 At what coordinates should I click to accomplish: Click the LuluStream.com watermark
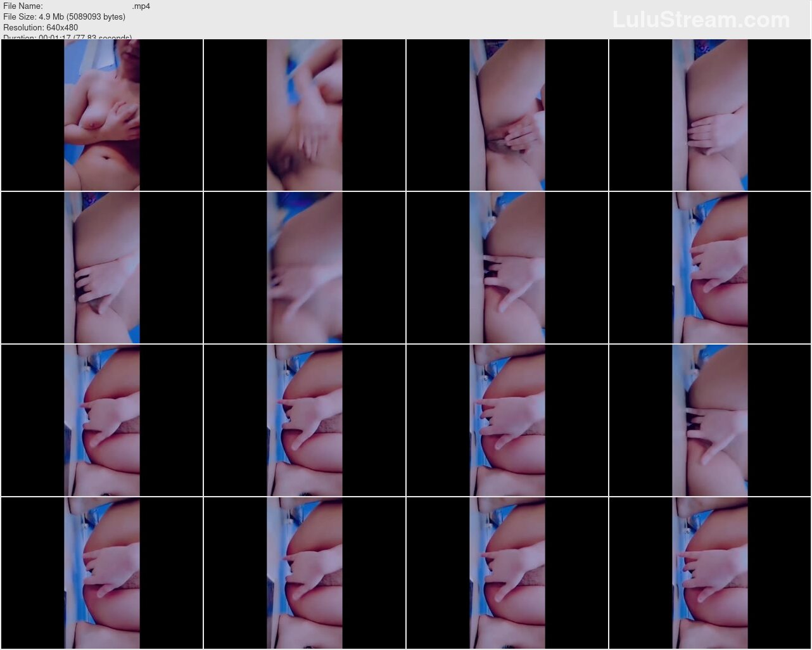[x=701, y=20]
